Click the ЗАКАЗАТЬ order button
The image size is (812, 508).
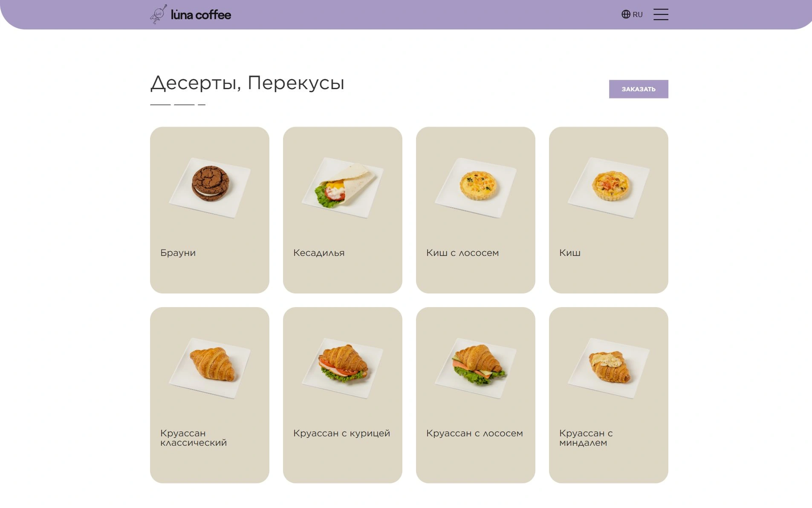[x=639, y=89]
